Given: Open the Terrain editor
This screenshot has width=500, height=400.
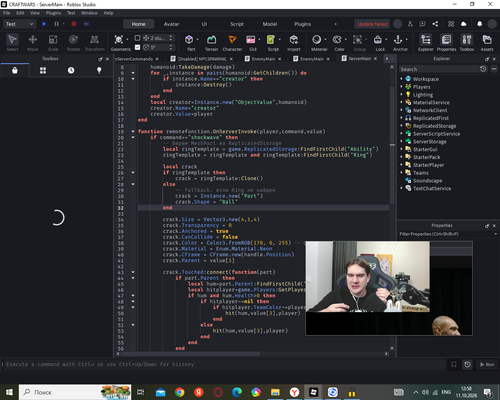Looking at the screenshot, I should tap(211, 42).
